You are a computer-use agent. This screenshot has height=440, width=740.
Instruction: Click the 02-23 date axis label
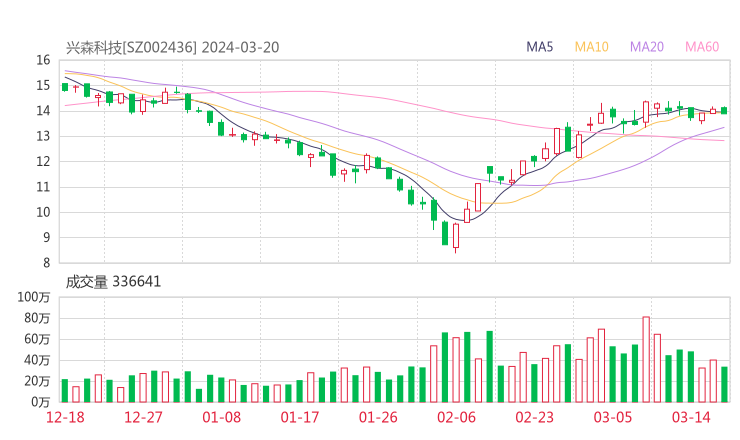coord(534,417)
